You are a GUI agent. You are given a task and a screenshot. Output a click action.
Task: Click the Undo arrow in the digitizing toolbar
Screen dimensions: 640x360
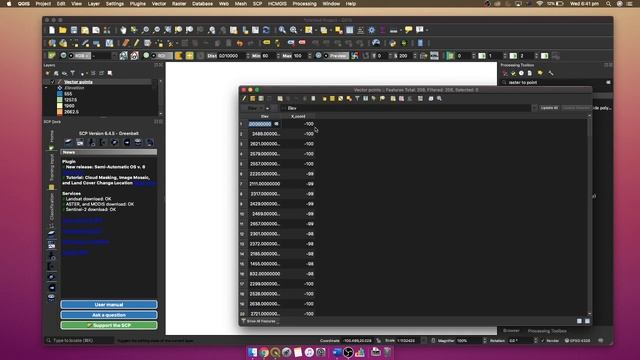click(x=240, y=43)
